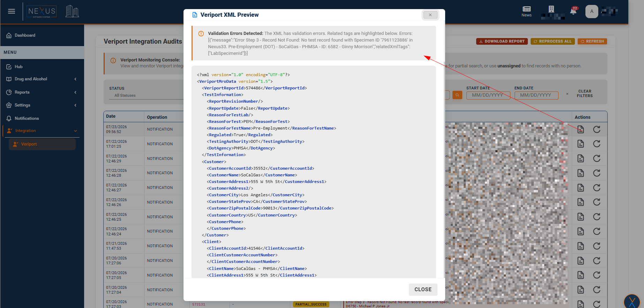
Task: Click the DotAgency PHMSA XML line
Action: coord(241,148)
